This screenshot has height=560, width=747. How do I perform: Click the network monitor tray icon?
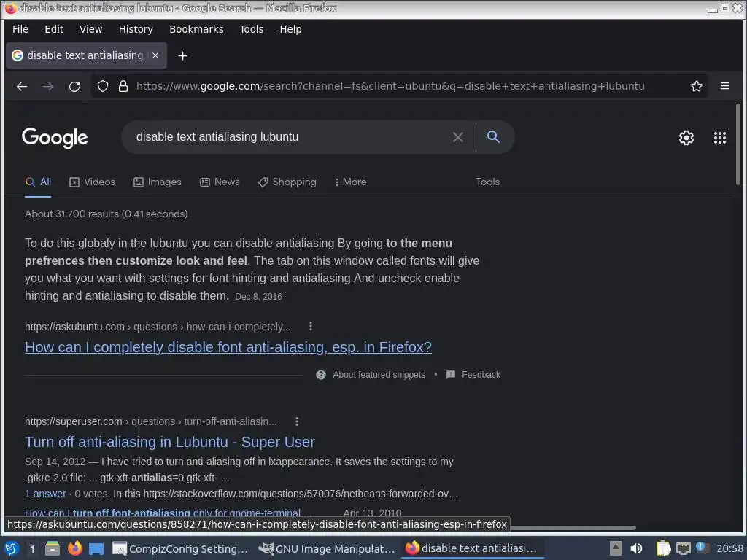pyautogui.click(x=683, y=548)
